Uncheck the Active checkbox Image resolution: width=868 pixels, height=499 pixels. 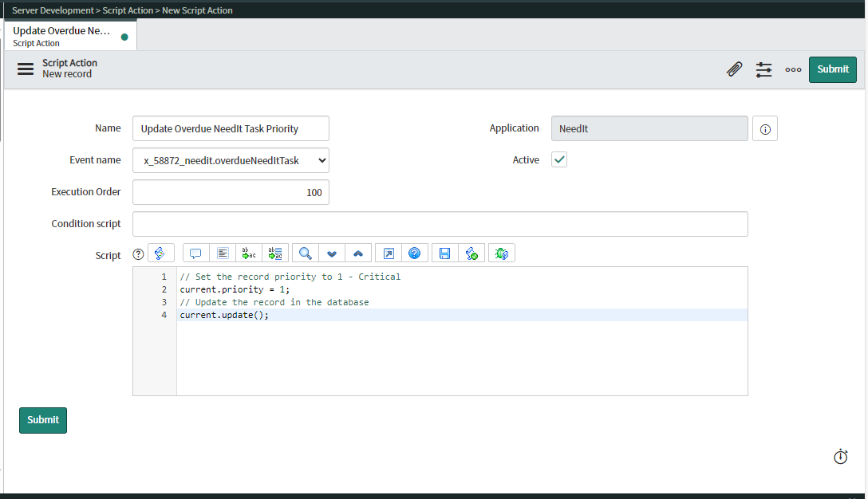coord(559,160)
